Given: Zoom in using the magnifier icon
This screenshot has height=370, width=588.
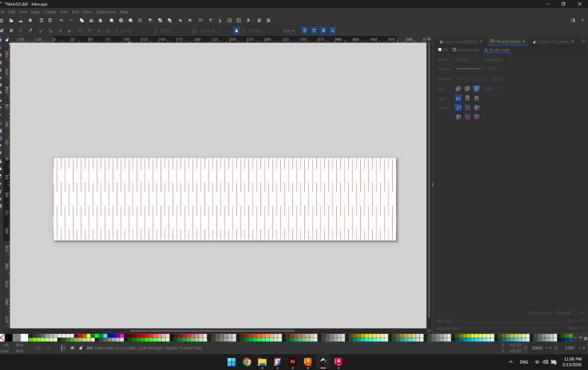Looking at the screenshot, I should point(111,20).
